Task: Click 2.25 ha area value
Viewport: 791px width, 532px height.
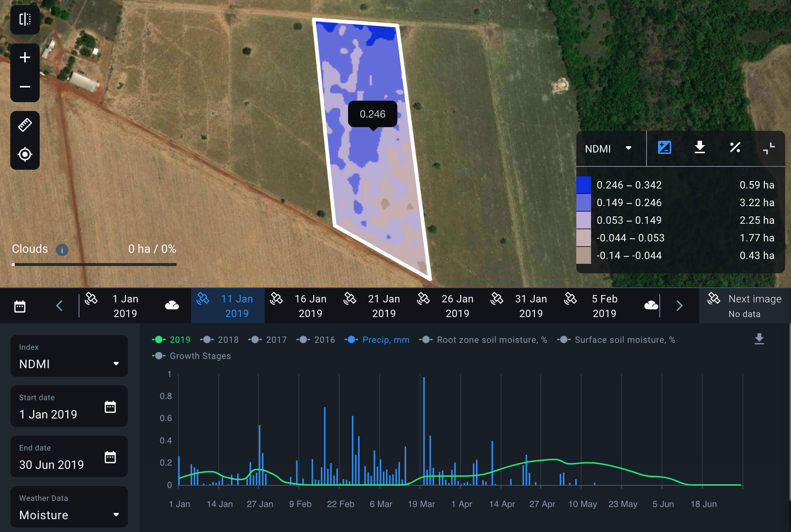Action: click(x=757, y=220)
